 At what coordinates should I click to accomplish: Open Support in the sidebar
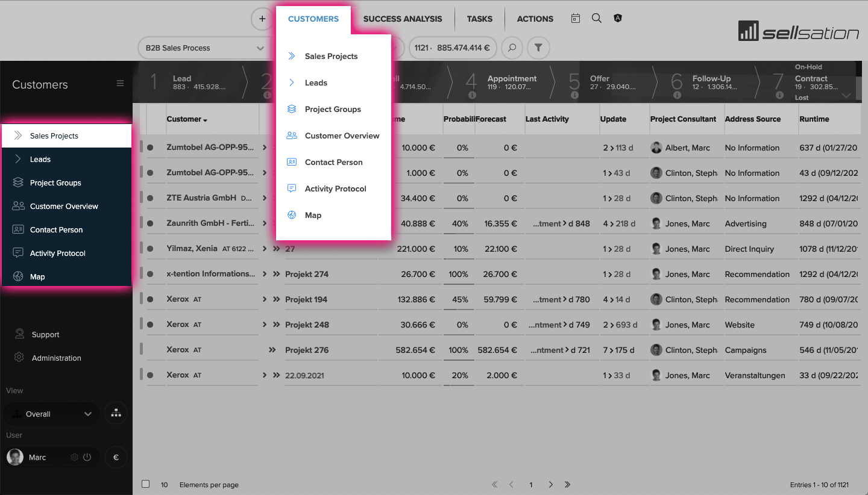(x=45, y=334)
